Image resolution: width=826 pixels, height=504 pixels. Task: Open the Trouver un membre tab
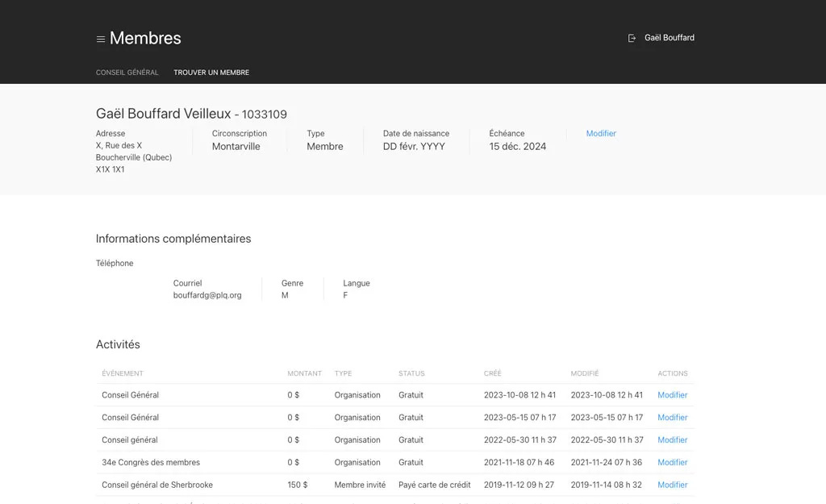211,73
